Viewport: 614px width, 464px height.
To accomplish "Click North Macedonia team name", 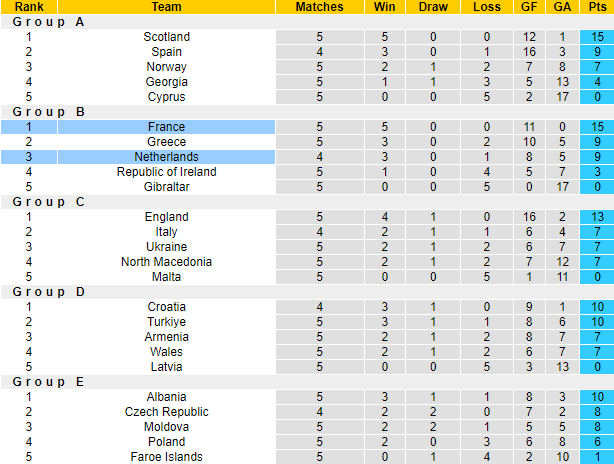I will click(166, 262).
